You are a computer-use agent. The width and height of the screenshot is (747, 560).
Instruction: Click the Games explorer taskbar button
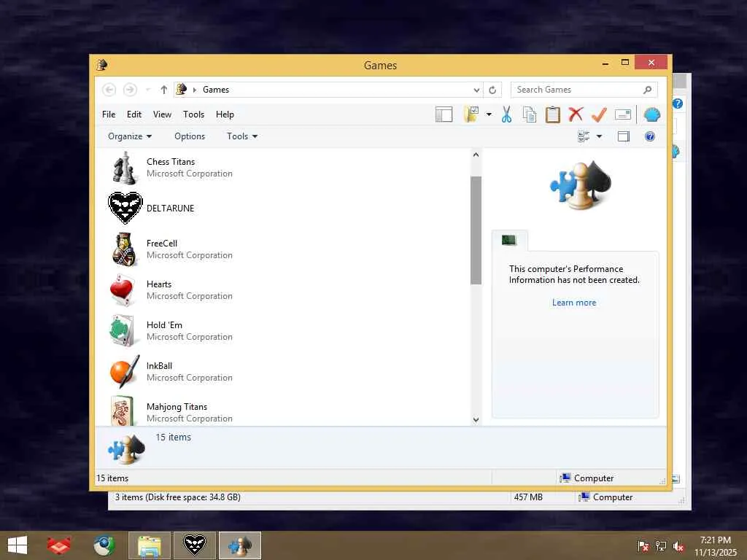click(x=240, y=545)
